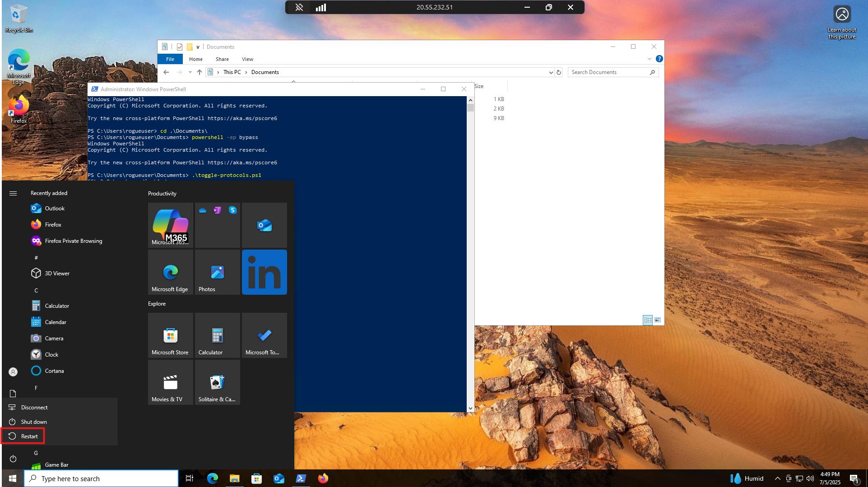Open the address bar history dropdown
The width and height of the screenshot is (868, 487).
click(551, 72)
